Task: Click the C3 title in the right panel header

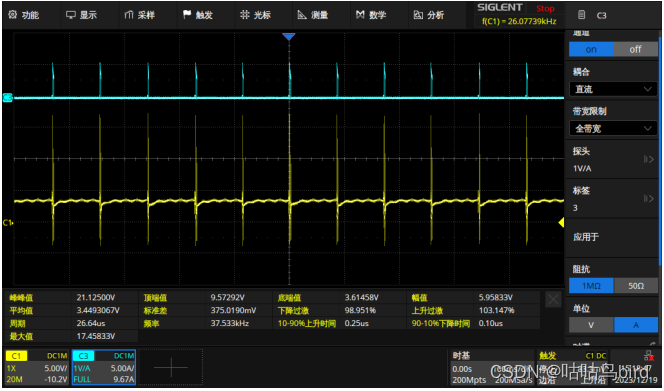Action: [x=601, y=15]
